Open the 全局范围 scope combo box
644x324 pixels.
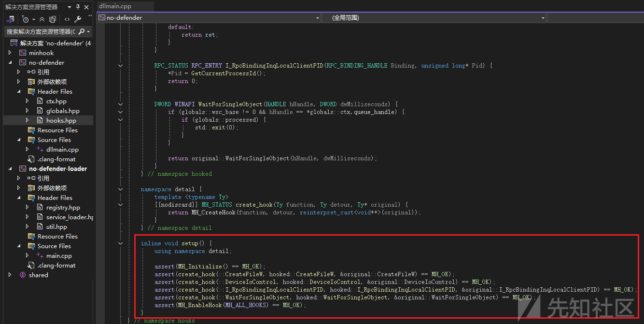pos(434,18)
